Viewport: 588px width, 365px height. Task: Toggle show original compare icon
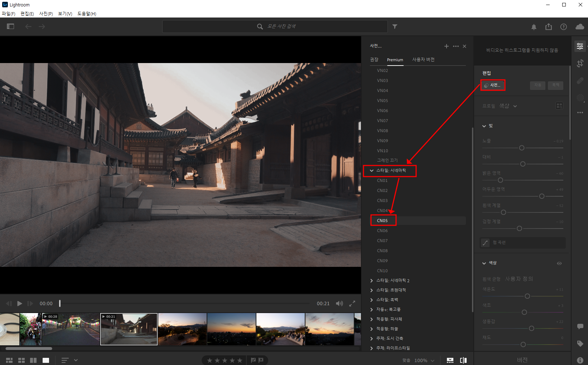(463, 360)
